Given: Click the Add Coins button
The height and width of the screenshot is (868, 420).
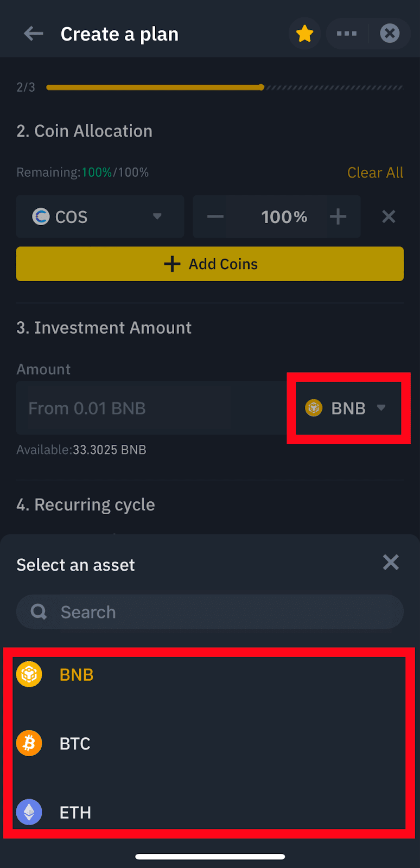Looking at the screenshot, I should click(210, 264).
